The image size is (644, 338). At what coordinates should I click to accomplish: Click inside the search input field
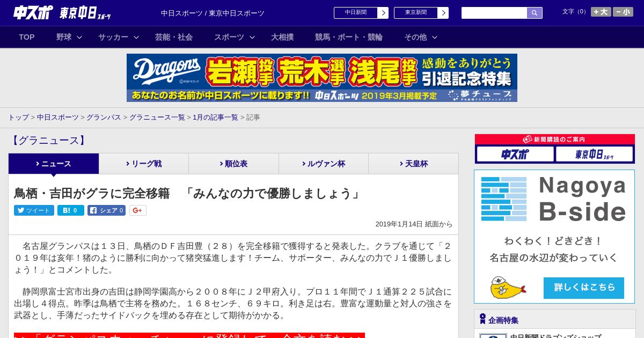click(x=494, y=13)
